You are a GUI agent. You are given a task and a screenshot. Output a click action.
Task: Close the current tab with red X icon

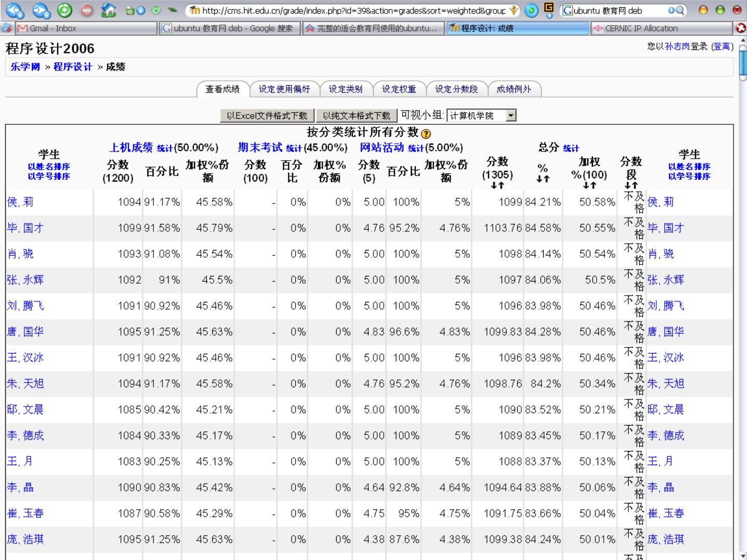[x=741, y=28]
